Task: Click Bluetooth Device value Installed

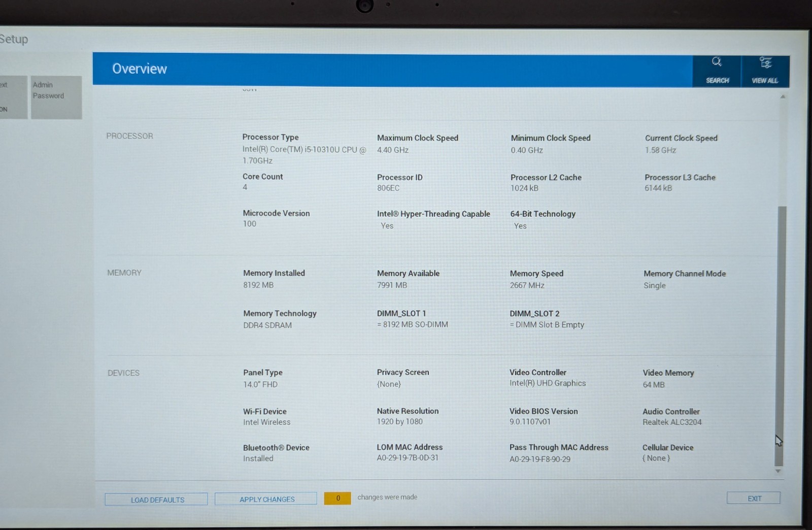Action: pos(258,458)
